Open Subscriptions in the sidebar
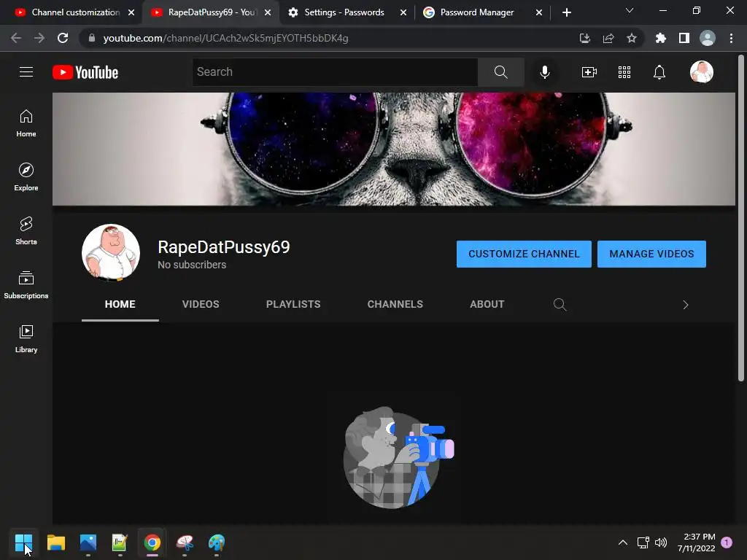747x560 pixels. point(26,285)
